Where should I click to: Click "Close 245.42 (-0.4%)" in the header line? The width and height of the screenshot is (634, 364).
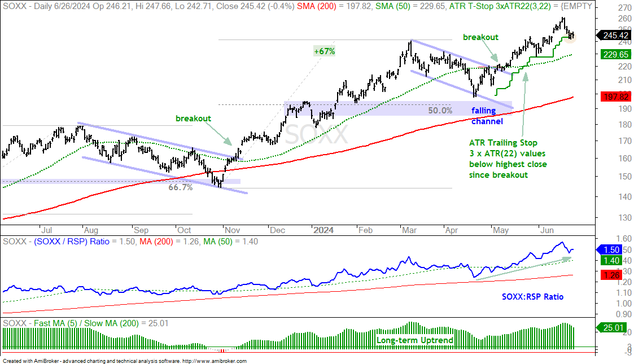[x=256, y=6]
